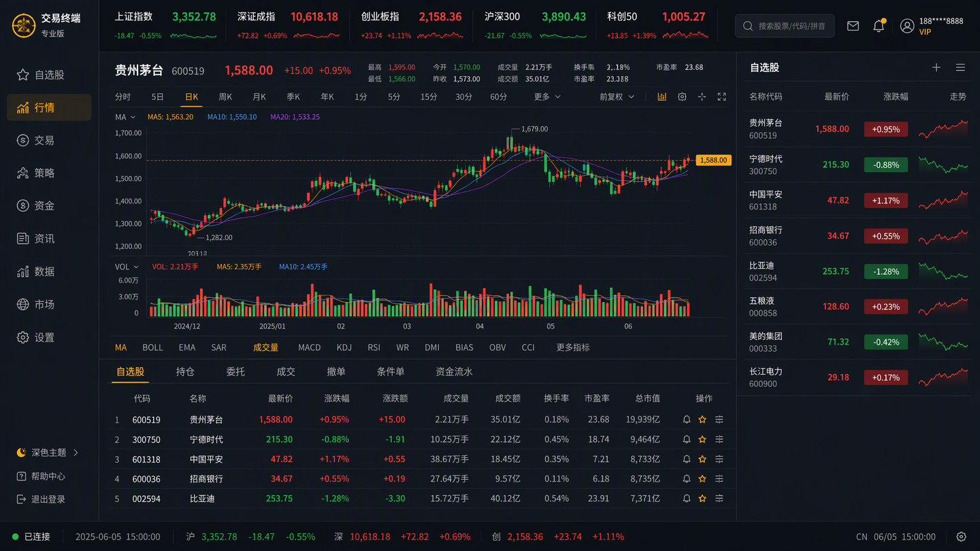
Task: Open the 行情 market quotes sidebar item
Action: click(49, 107)
